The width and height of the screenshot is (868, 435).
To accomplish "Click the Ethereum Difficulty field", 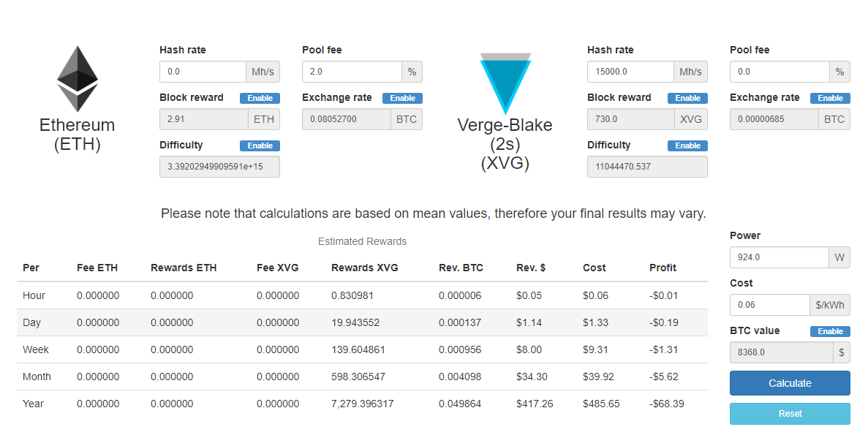I will (x=220, y=167).
